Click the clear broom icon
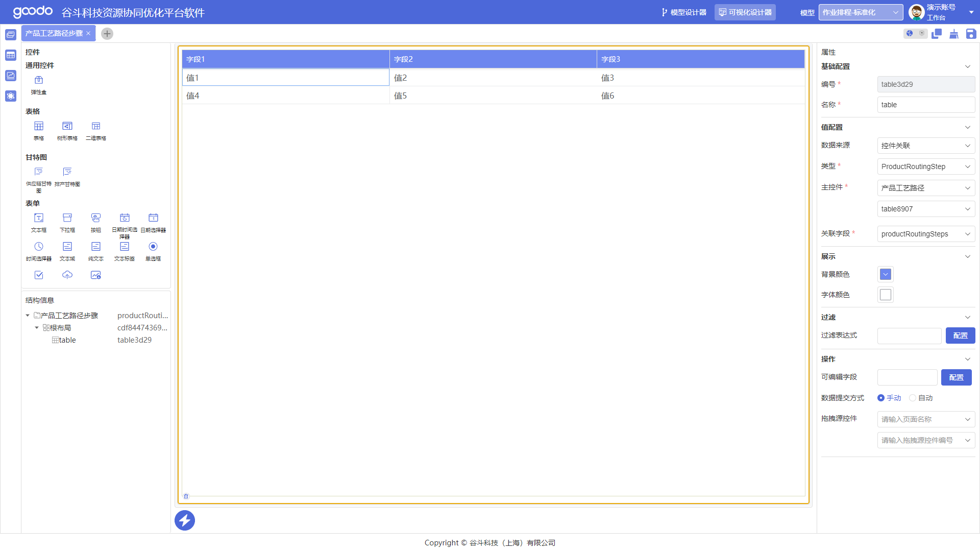The width and height of the screenshot is (980, 551). pos(953,34)
